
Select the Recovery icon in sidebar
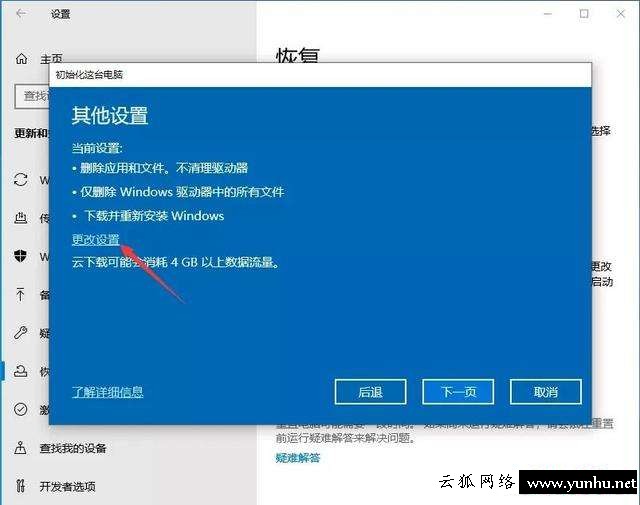tap(20, 371)
